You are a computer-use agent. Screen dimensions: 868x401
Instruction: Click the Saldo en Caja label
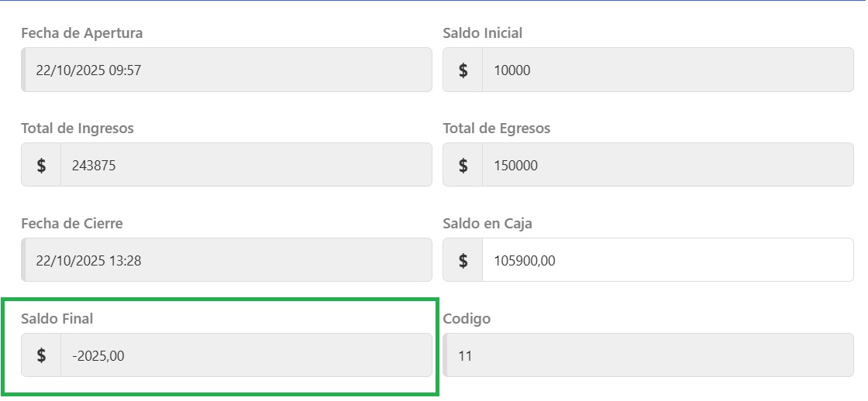tap(487, 224)
